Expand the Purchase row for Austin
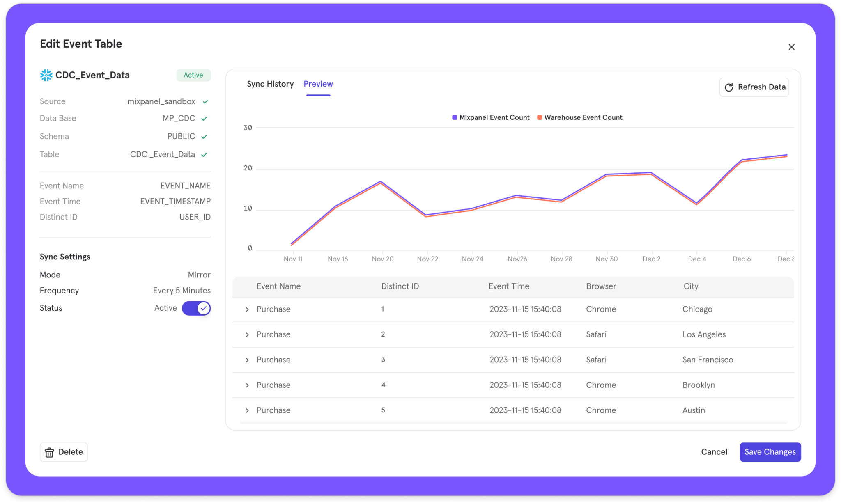Image resolution: width=841 pixels, height=504 pixels. (x=247, y=411)
